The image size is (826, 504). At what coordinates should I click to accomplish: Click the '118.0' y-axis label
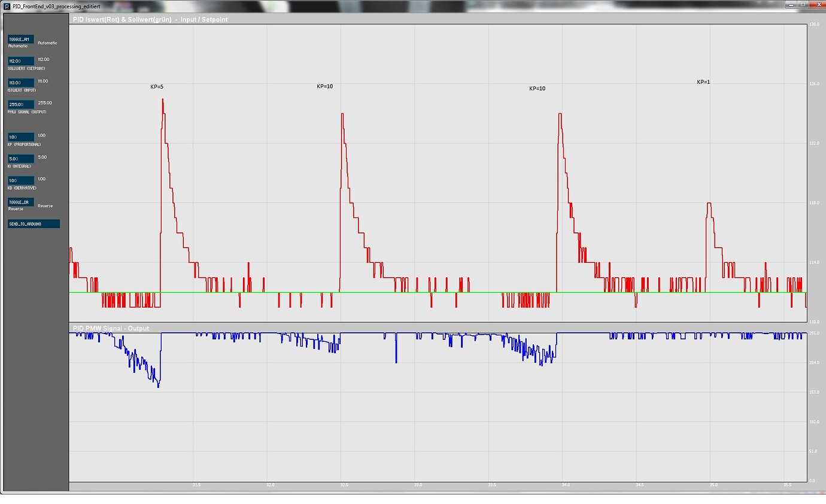pos(813,203)
